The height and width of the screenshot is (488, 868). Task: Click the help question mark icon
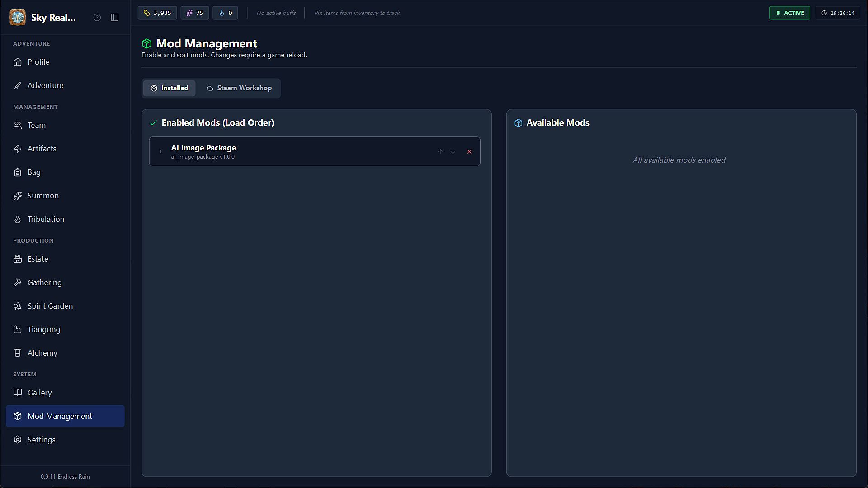coord(97,17)
